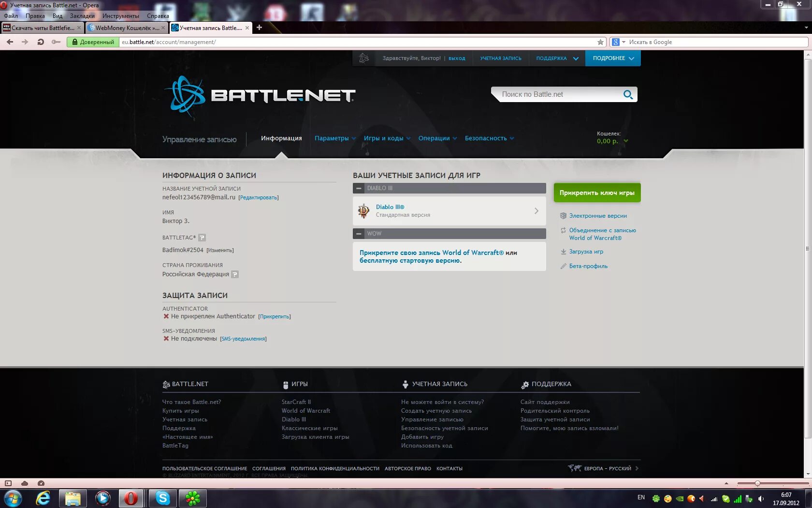812x508 pixels.
Task: Click the country of residence help icon
Action: (x=235, y=274)
